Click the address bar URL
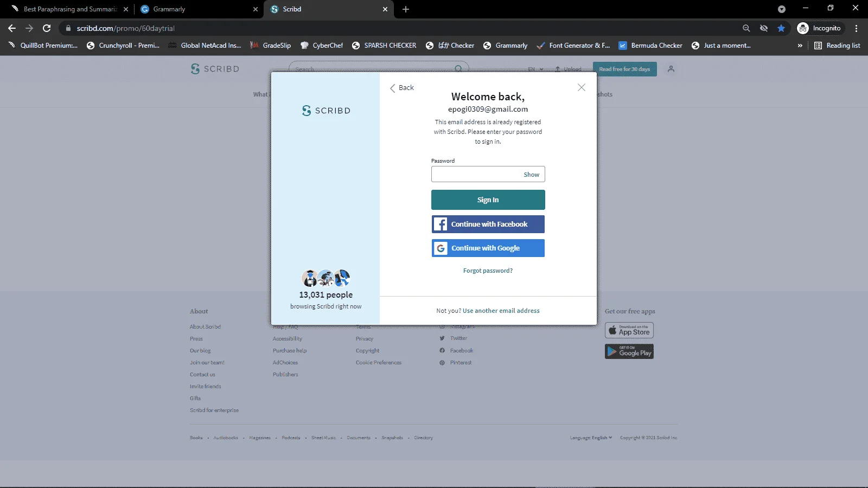Viewport: 868px width, 488px height. tap(125, 28)
